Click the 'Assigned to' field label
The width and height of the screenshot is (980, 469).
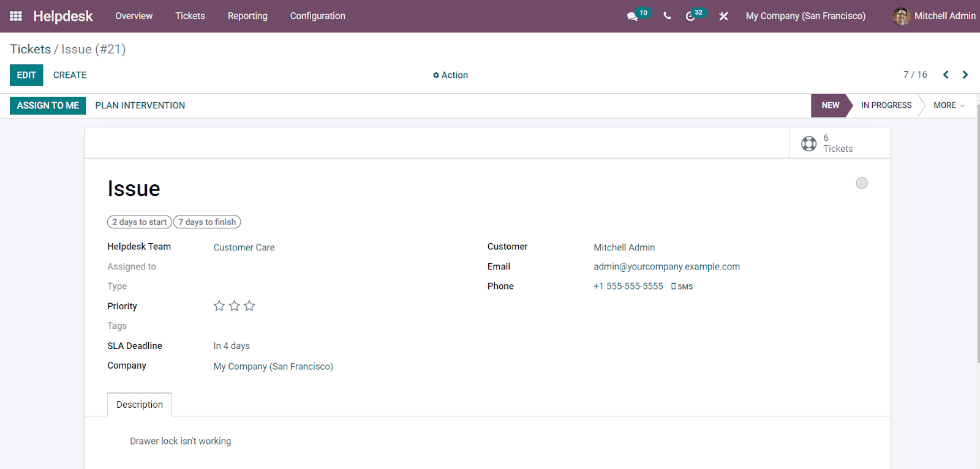(x=132, y=266)
